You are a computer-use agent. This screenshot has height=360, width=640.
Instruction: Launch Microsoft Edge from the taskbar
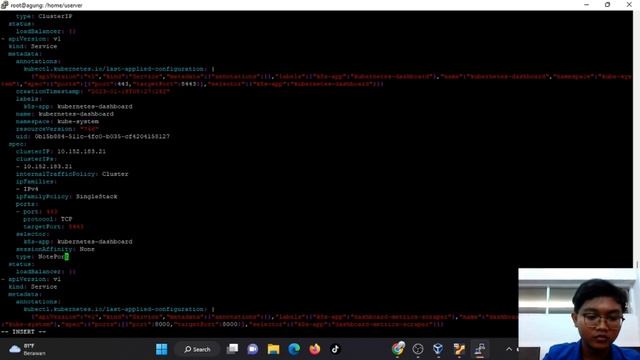click(x=294, y=349)
